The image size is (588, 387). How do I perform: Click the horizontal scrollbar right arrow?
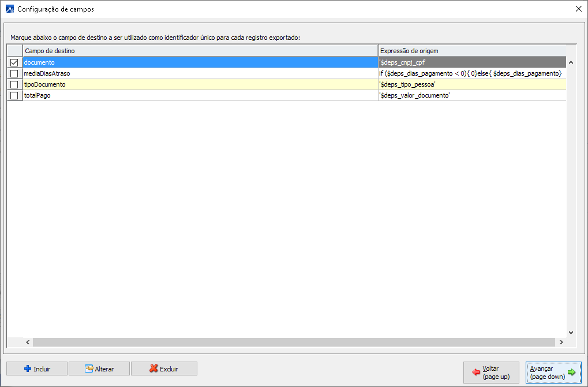(561, 342)
